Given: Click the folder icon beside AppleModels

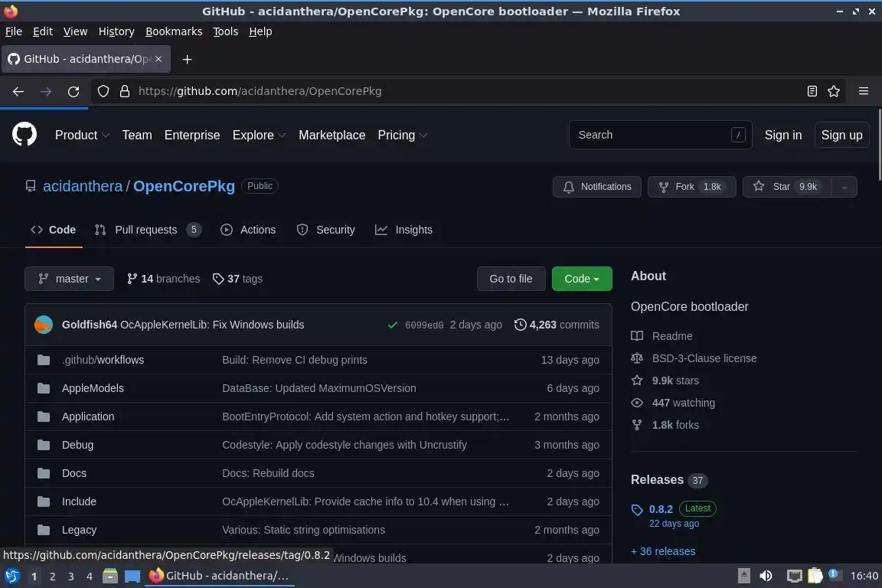Looking at the screenshot, I should point(44,388).
